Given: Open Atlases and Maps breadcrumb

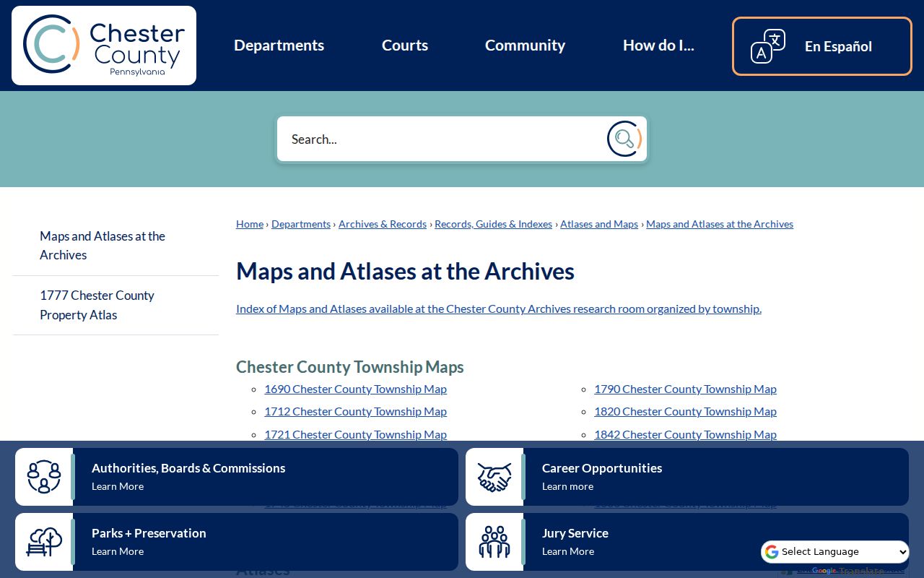Looking at the screenshot, I should click(599, 224).
